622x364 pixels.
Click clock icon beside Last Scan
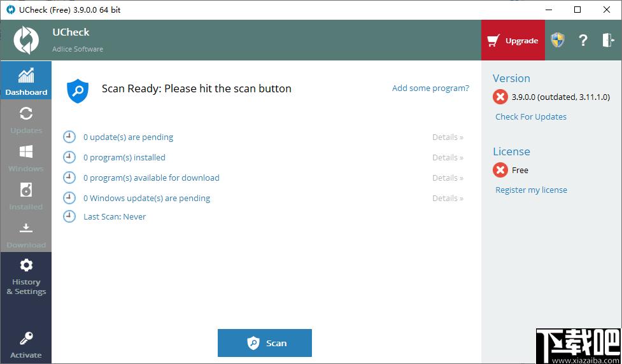(69, 216)
